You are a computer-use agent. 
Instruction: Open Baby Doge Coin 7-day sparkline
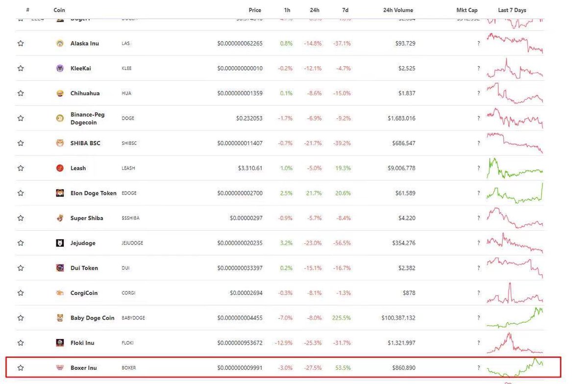click(514, 317)
